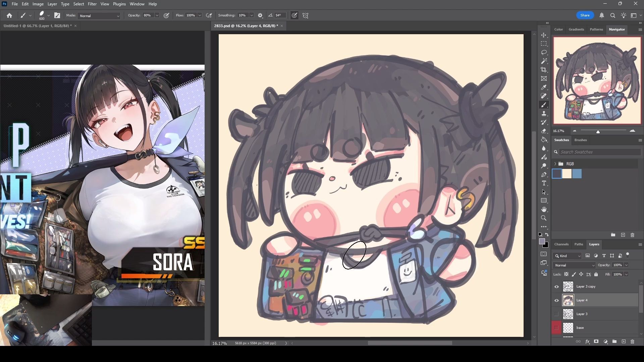Choose the blue color swatch
This screenshot has height=362, width=644.
tap(577, 174)
